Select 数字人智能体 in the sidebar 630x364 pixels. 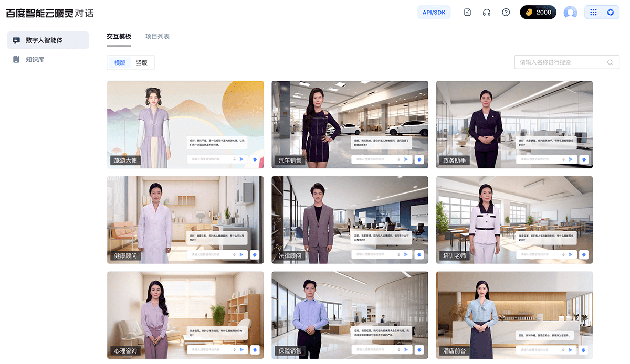click(x=48, y=40)
